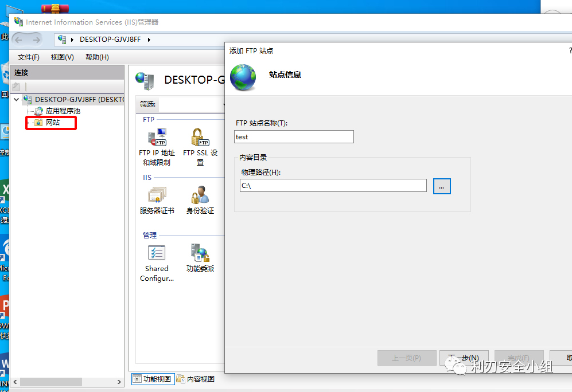The height and width of the screenshot is (392, 572).
Task: Click the FTP 站点名称 text field
Action: 294,137
